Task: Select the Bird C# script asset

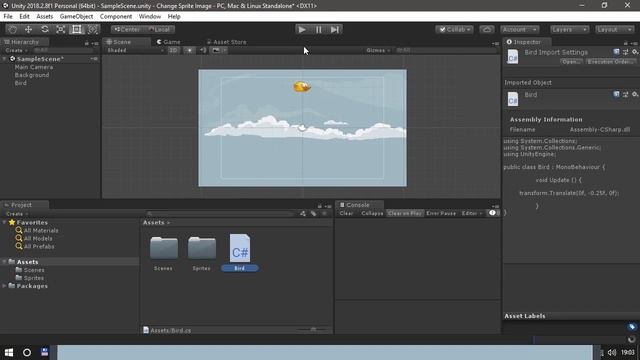Action: coord(240,252)
